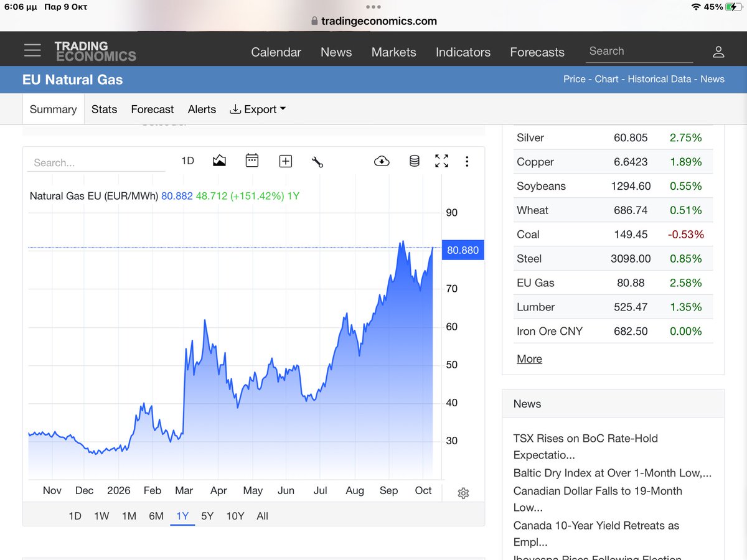Screen dimensions: 747x560
Task: Tap the tradingeconomics.com address bar
Action: pyautogui.click(x=374, y=21)
